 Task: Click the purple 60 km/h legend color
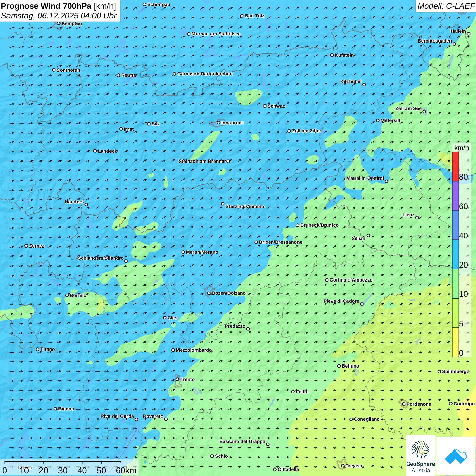tap(455, 196)
